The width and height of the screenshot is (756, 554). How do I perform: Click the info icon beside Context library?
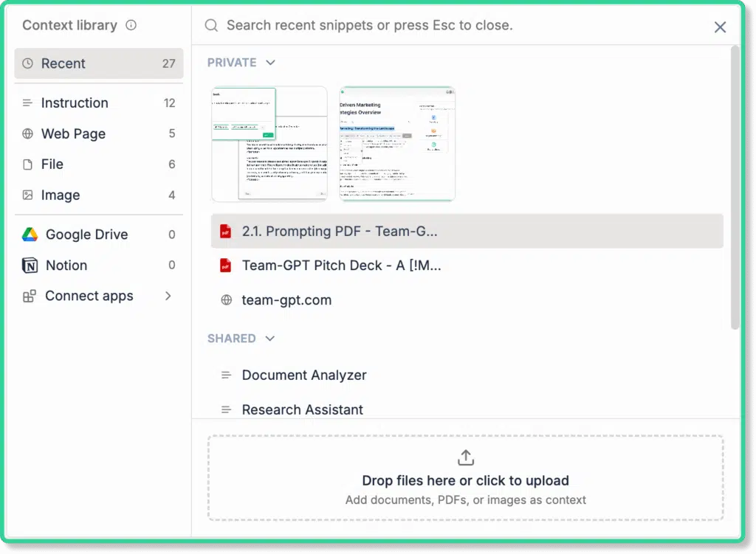(131, 25)
